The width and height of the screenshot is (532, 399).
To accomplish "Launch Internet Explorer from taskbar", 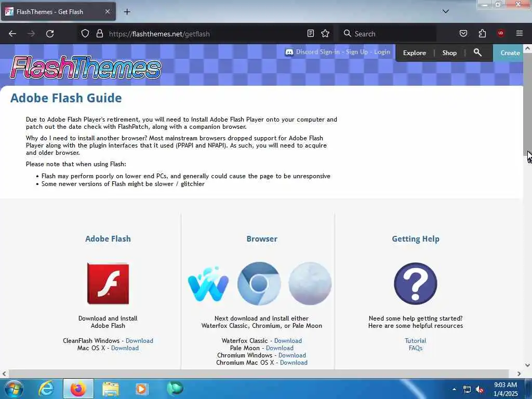I will pyautogui.click(x=46, y=389).
